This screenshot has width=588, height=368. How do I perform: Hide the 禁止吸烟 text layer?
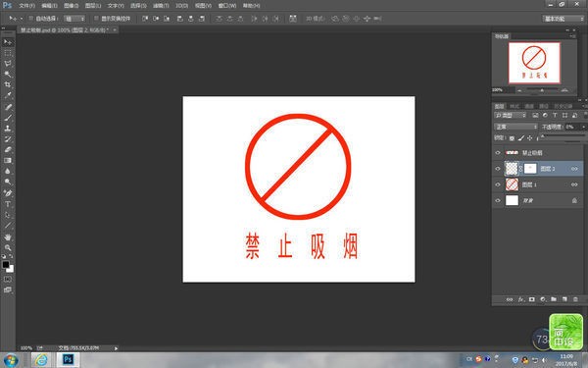(498, 153)
